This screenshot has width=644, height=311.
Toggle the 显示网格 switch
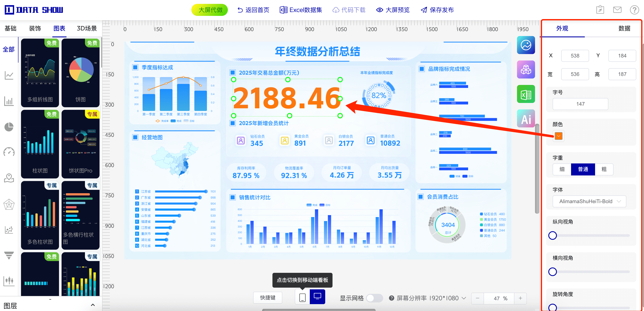[x=374, y=298]
